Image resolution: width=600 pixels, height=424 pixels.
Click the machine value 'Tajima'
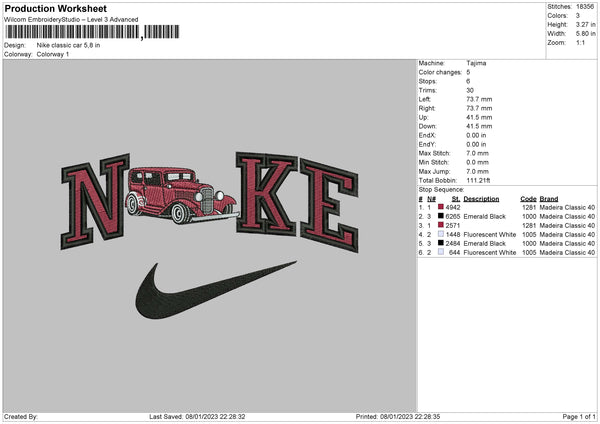pyautogui.click(x=476, y=63)
